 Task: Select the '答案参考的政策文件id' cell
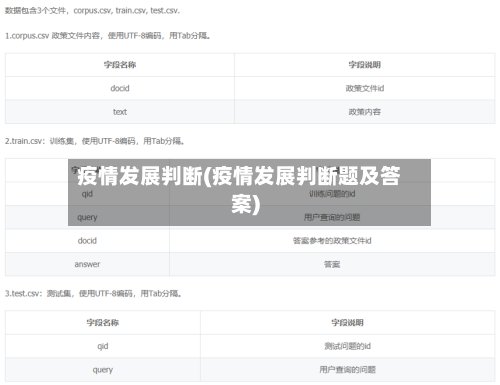tap(332, 241)
